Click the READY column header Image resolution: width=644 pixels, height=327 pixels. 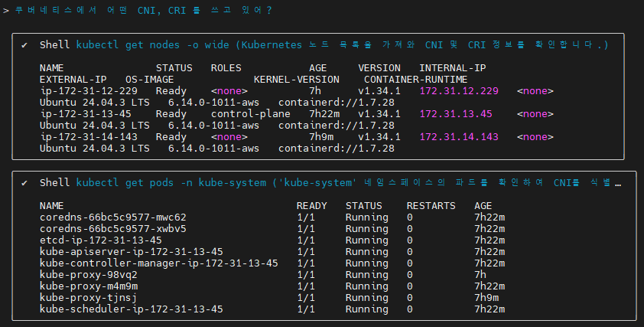tap(312, 206)
